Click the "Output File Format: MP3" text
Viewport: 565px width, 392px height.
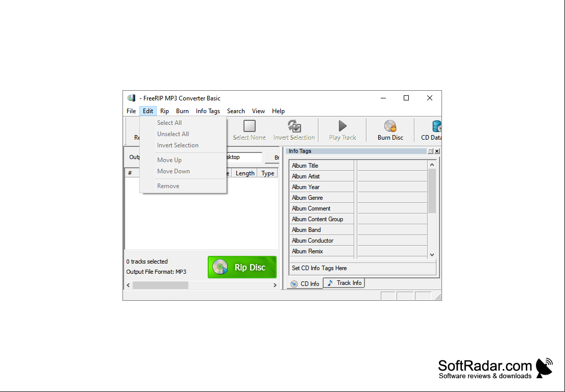point(156,272)
